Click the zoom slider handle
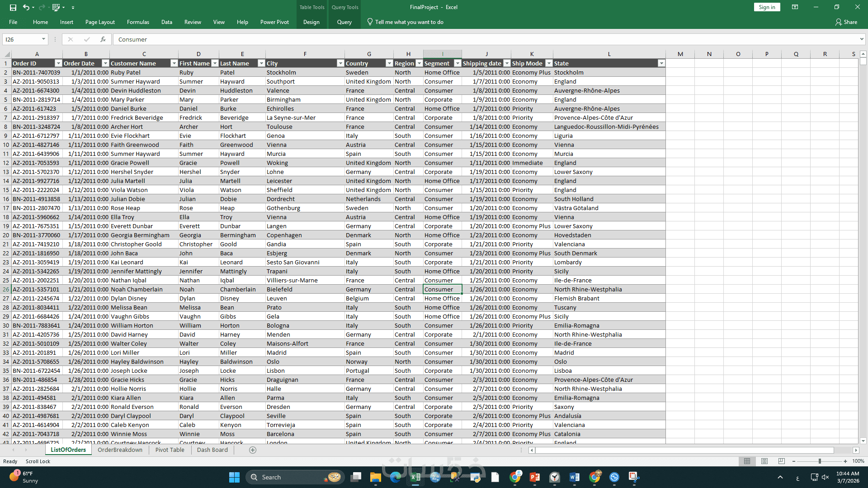This screenshot has width=868, height=488. [820, 461]
